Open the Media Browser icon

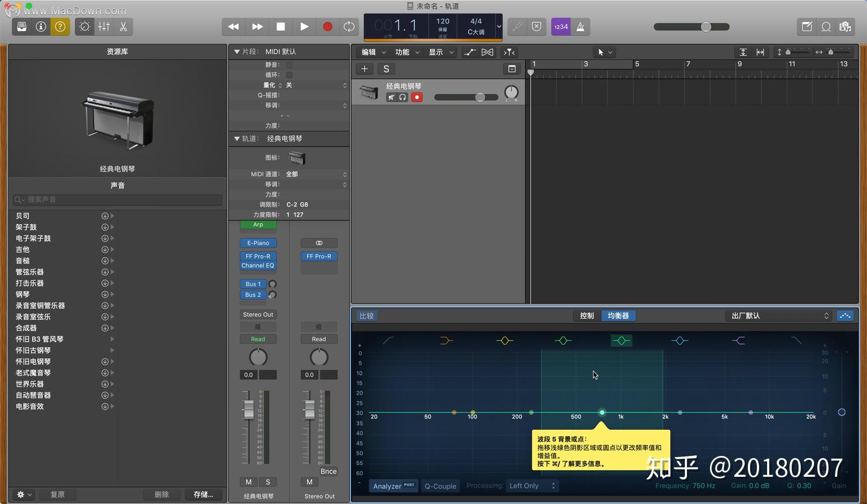[x=845, y=27]
